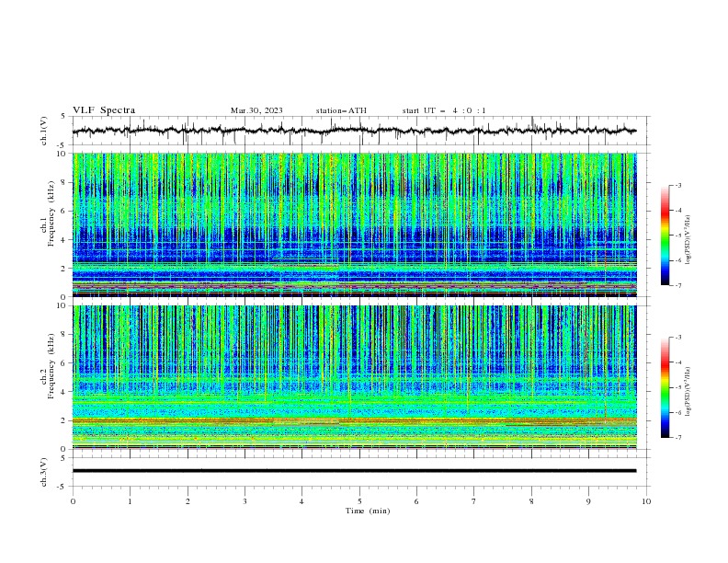
Task: Click the "-5" tick on ch.1(V) axis
Action: [x=63, y=145]
